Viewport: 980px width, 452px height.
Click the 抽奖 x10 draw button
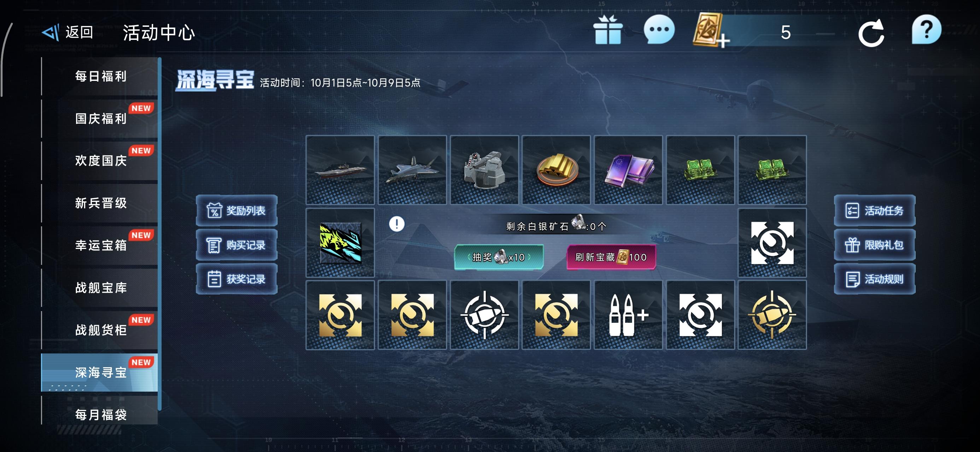pyautogui.click(x=499, y=257)
